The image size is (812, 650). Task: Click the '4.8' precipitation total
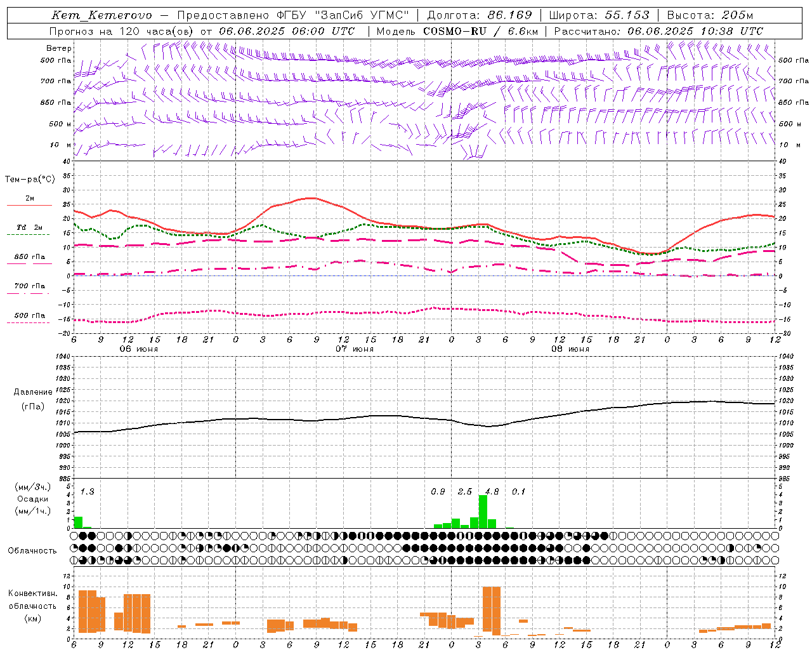pyautogui.click(x=492, y=491)
